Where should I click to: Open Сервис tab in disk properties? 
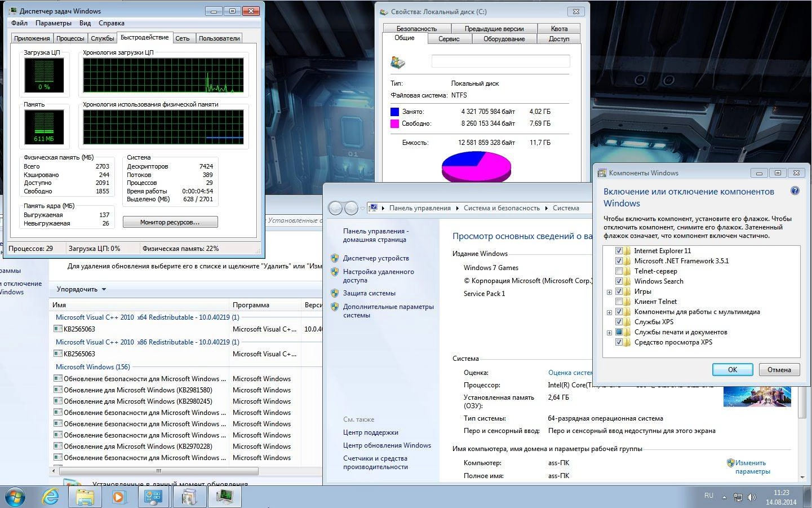(449, 39)
